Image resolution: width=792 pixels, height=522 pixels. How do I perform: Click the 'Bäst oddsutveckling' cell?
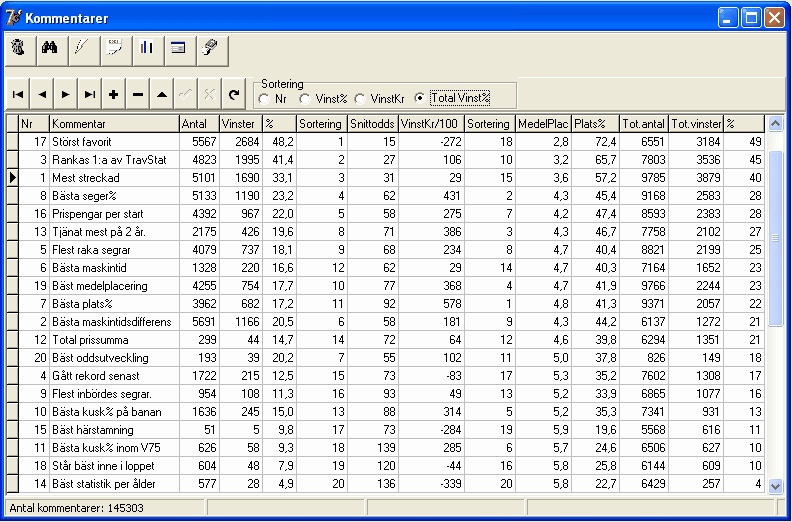115,358
